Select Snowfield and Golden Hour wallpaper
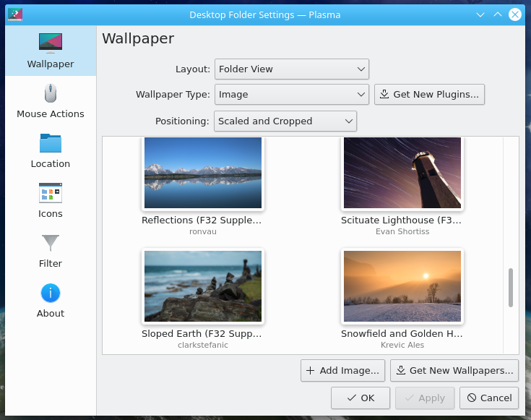The height and width of the screenshot is (420, 531). (x=402, y=286)
